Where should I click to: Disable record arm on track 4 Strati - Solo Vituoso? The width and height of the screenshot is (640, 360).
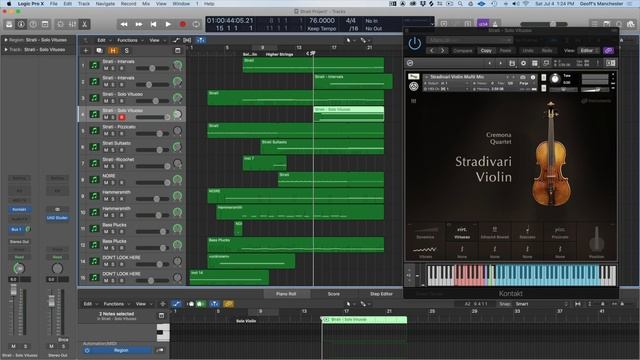click(122, 117)
